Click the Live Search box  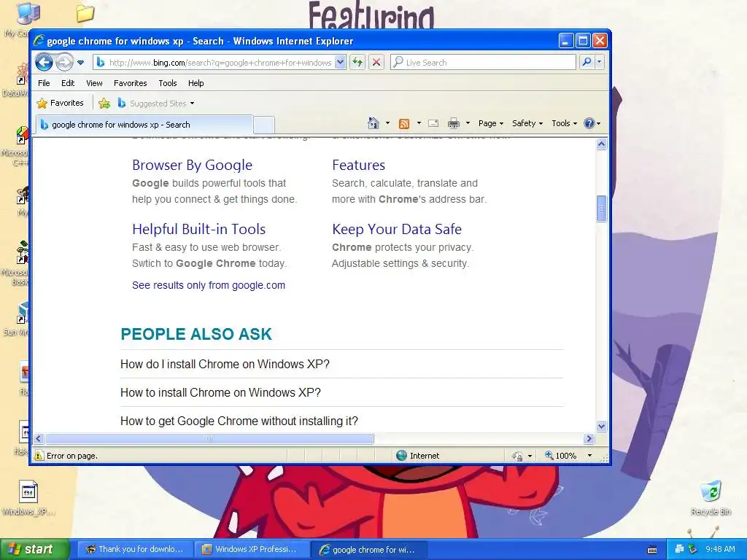tap(483, 63)
